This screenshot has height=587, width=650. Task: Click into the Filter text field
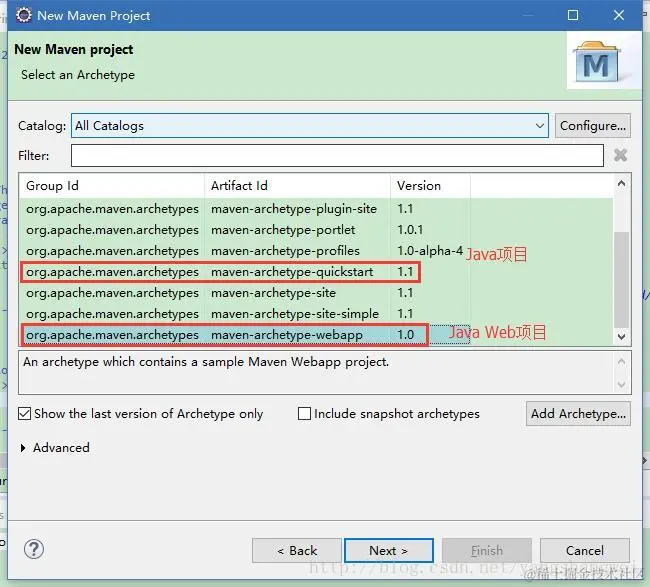(x=337, y=155)
